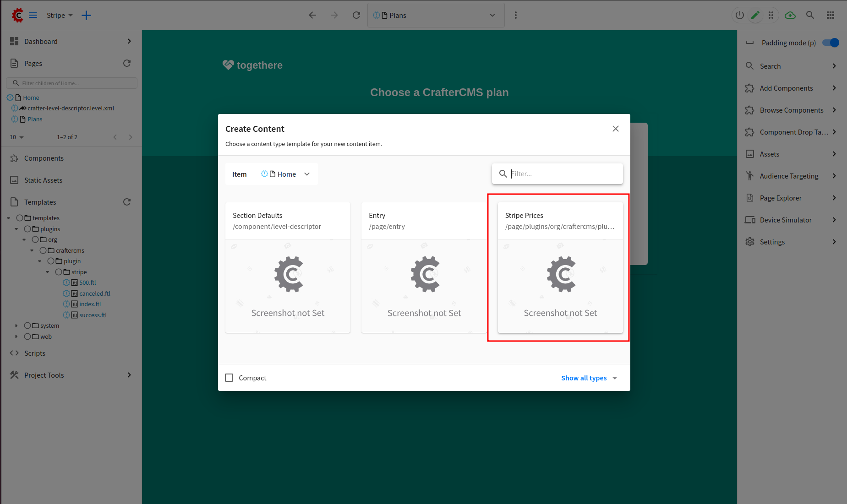The width and height of the screenshot is (847, 504).
Task: Open index.ftl template file
Action: pos(90,304)
